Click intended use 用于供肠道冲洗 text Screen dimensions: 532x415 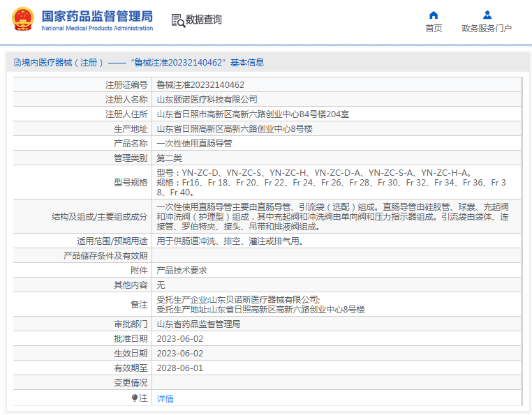pyautogui.click(x=230, y=241)
